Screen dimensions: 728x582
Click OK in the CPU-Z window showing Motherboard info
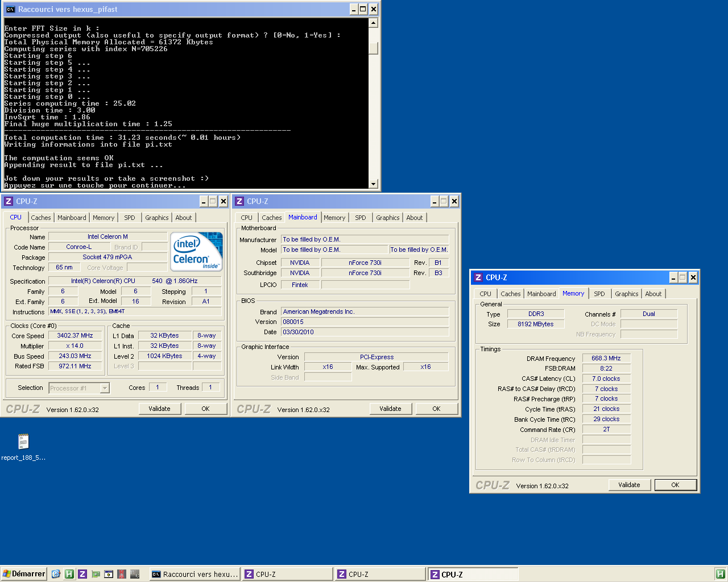pos(436,409)
